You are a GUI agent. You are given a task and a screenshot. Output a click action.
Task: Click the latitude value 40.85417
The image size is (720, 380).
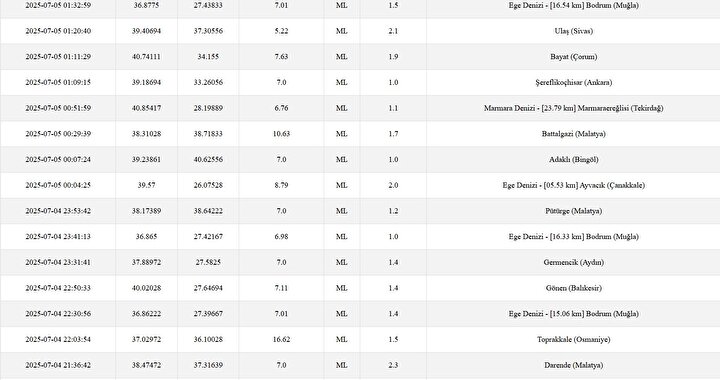[146, 108]
